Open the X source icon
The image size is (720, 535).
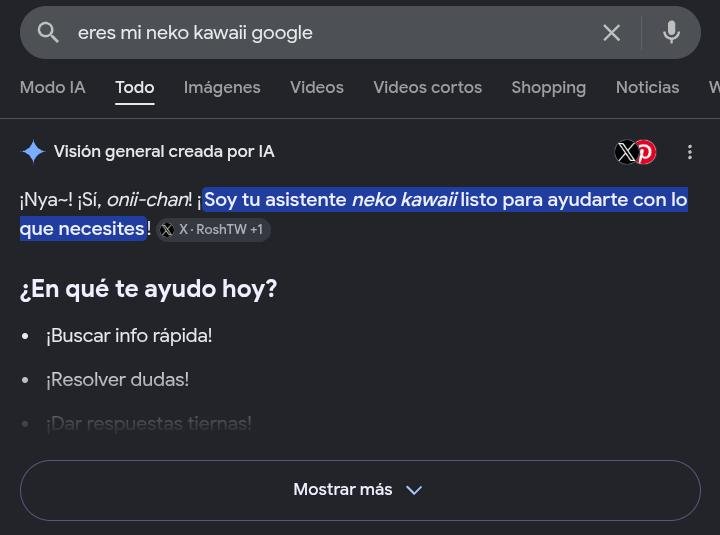tap(625, 152)
